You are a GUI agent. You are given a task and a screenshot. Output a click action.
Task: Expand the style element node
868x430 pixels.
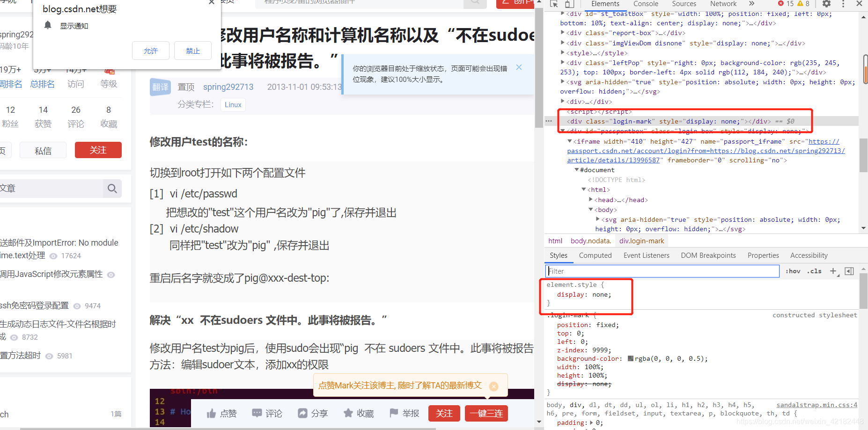coord(563,53)
